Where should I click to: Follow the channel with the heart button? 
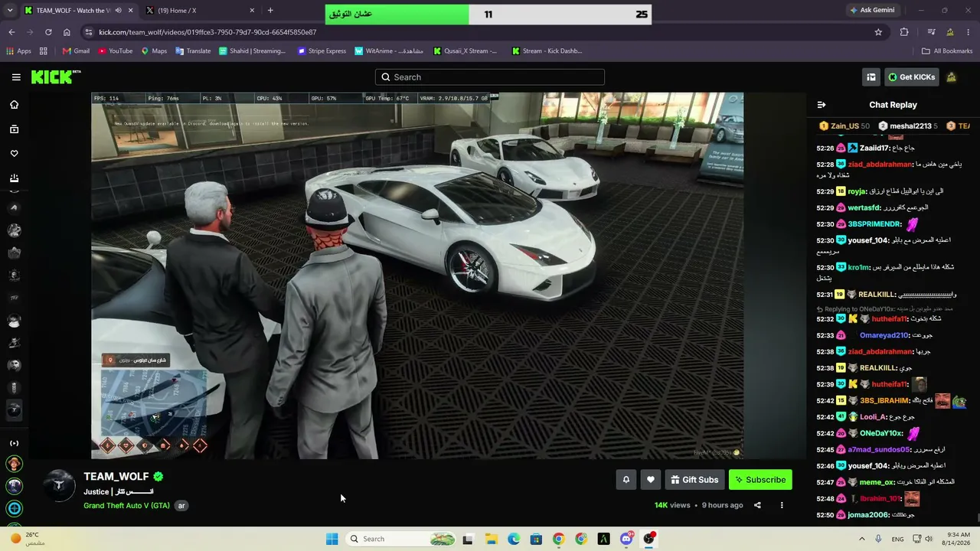coord(651,480)
